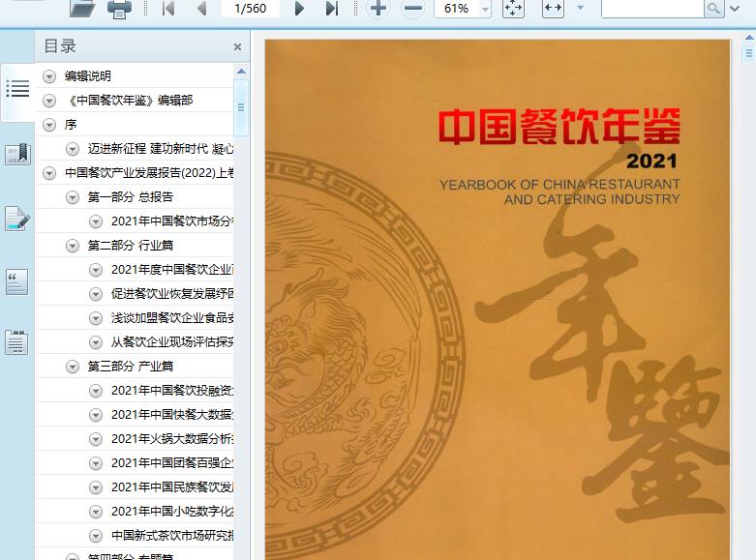Open 浅谈加盟餐饮企业食品安全 entry
756x560 pixels.
click(x=172, y=318)
